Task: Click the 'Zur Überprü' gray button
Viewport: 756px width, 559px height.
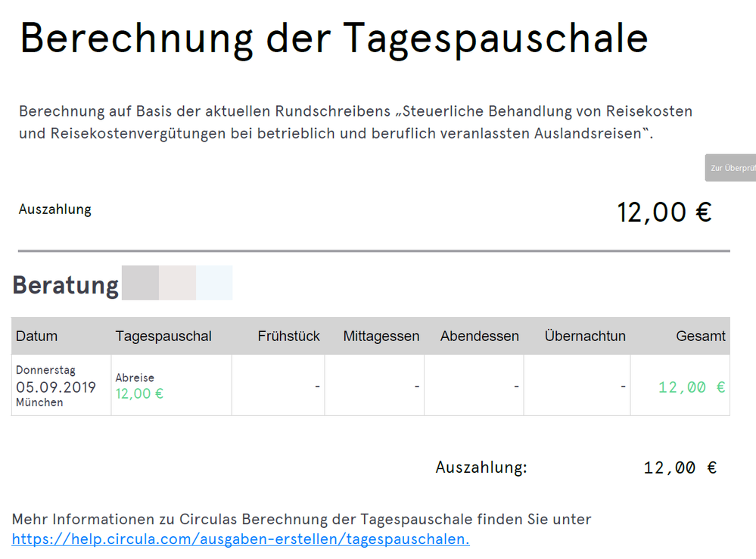Action: [x=731, y=167]
